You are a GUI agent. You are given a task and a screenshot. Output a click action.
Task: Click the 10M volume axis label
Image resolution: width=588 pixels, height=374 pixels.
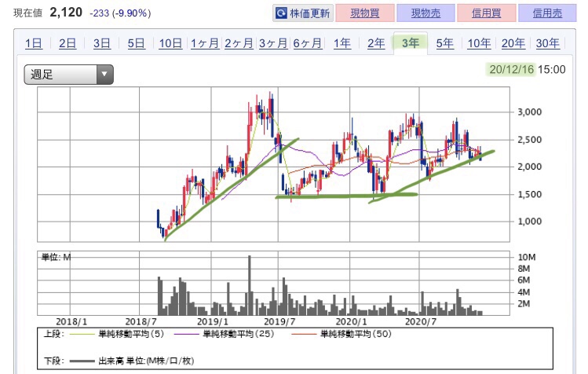pyautogui.click(x=527, y=257)
